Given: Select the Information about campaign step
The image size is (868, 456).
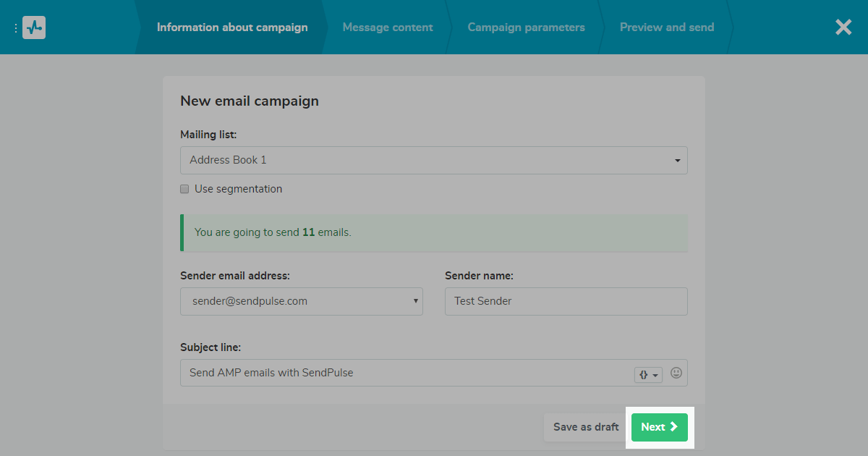Looking at the screenshot, I should (x=232, y=28).
